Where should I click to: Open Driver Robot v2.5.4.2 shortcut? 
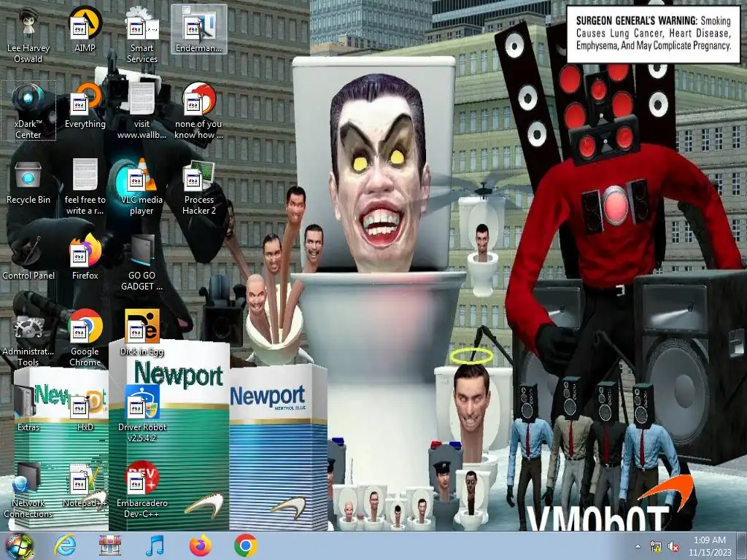142,414
